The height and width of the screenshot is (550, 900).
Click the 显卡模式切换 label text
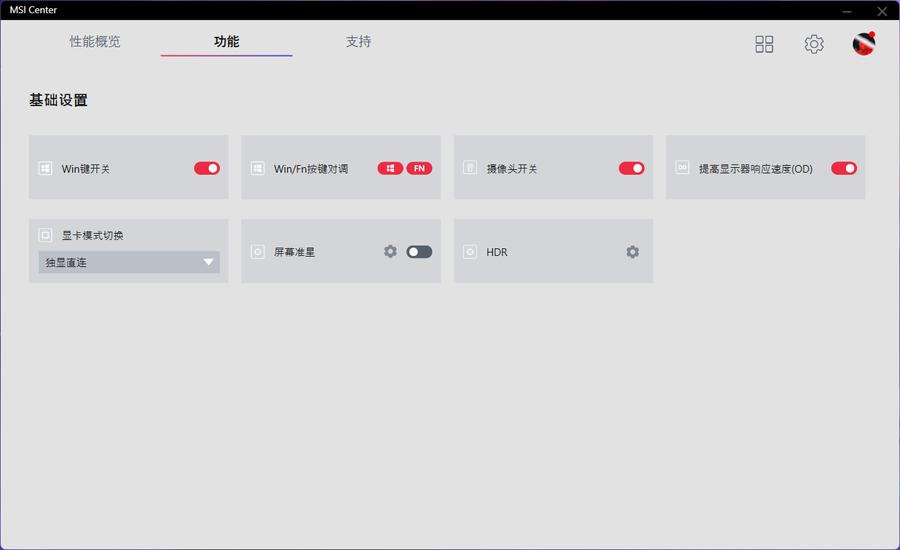[x=92, y=235]
